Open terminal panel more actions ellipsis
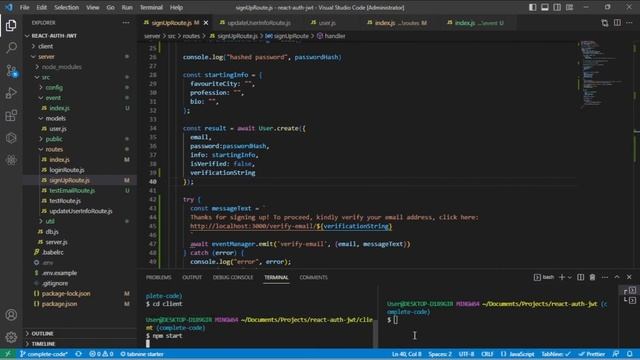The width and height of the screenshot is (640, 360). coord(604,277)
